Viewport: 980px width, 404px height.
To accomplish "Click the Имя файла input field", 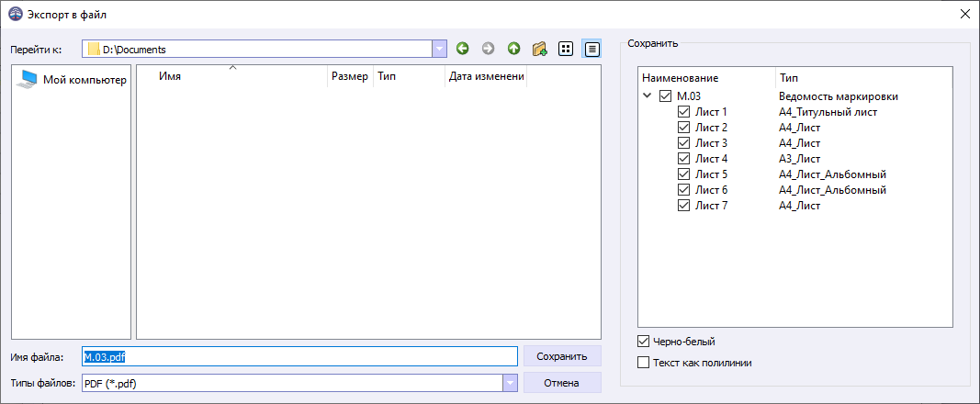I will tap(299, 356).
